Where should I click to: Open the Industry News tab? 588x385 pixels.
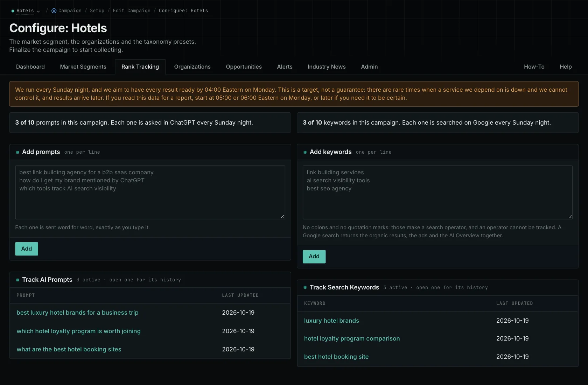click(x=327, y=67)
